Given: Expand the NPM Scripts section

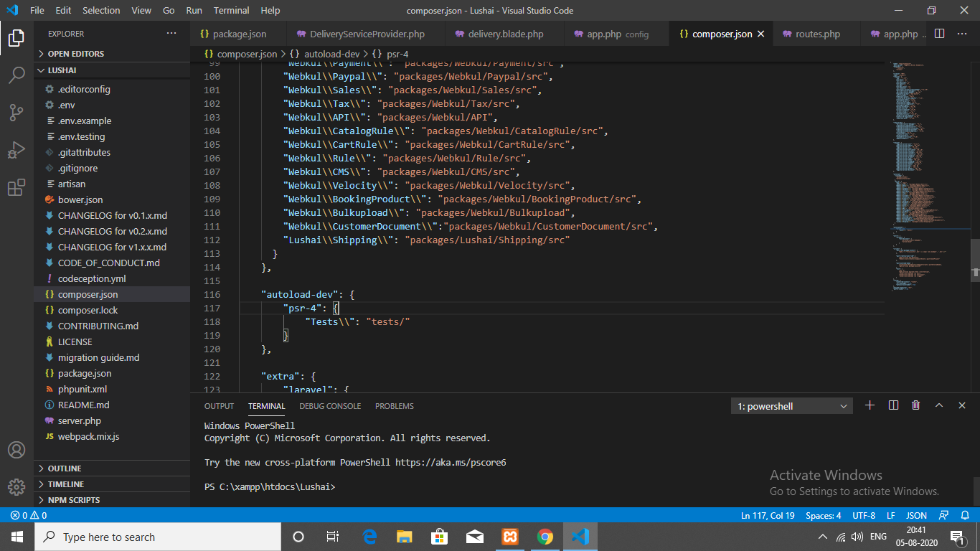Looking at the screenshot, I should 112,500.
